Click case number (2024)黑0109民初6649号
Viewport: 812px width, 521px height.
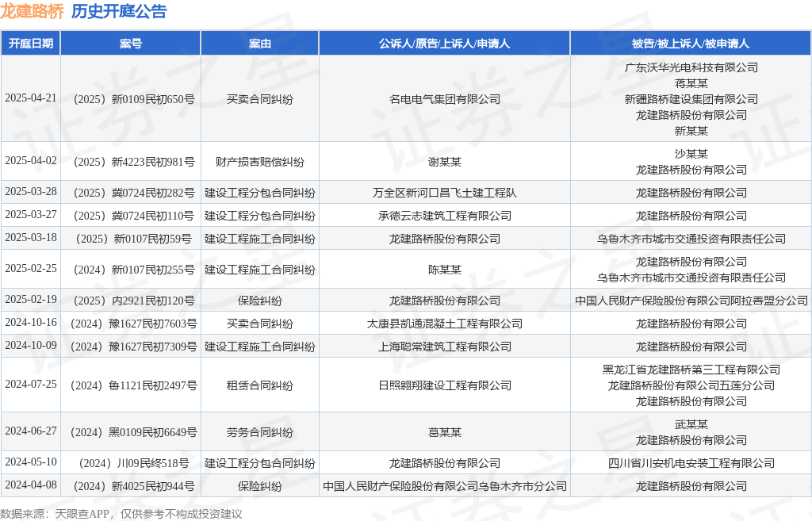point(133,432)
